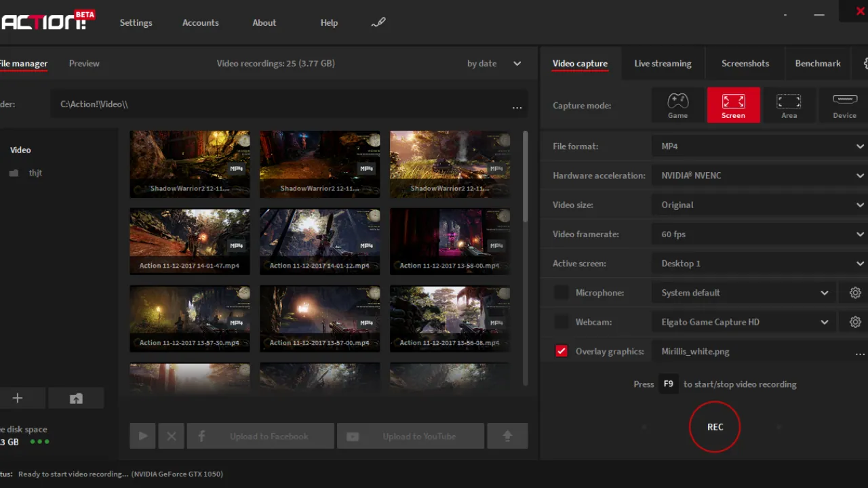The image size is (868, 488).
Task: Click the import folder icon button
Action: (76, 399)
